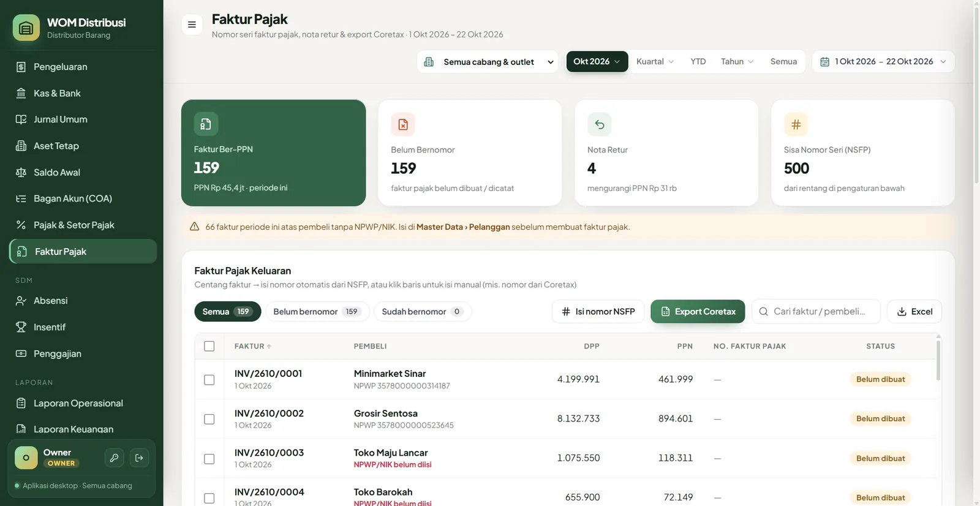Click the key icon beside Owner
This screenshot has height=506, width=980.
pyautogui.click(x=114, y=458)
